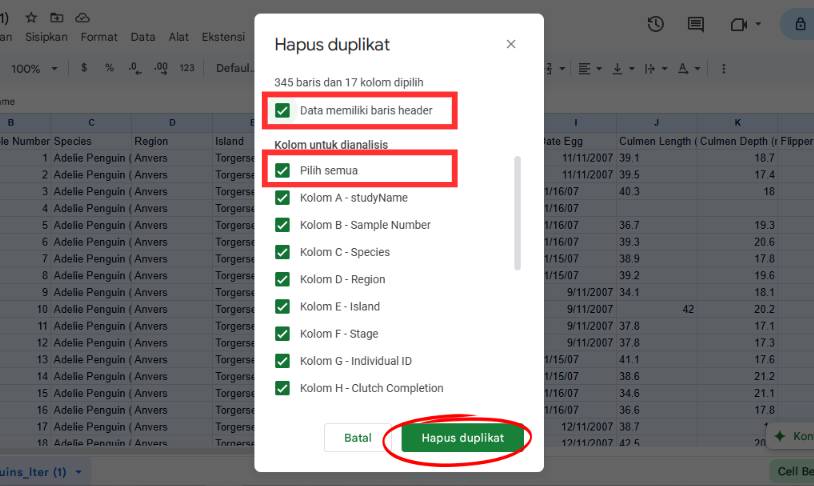Click the dialog column list scrollbar

click(x=517, y=213)
